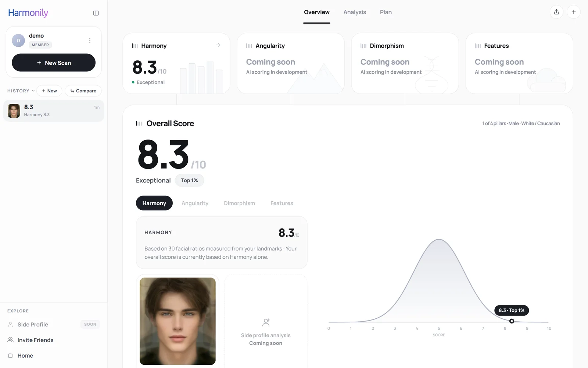The height and width of the screenshot is (368, 588).
Task: Expand the HISTORY dropdown chevron
Action: click(33, 91)
